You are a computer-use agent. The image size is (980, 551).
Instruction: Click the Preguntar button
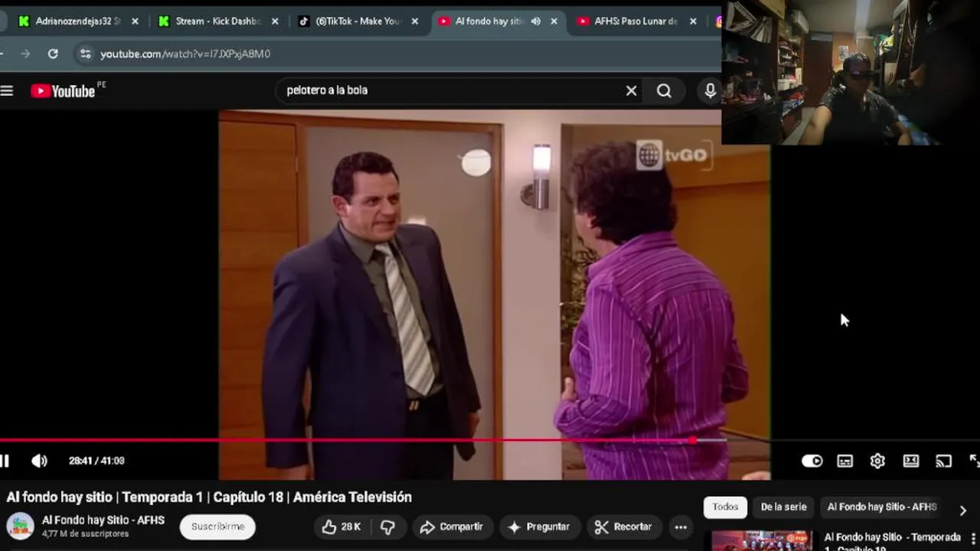539,527
